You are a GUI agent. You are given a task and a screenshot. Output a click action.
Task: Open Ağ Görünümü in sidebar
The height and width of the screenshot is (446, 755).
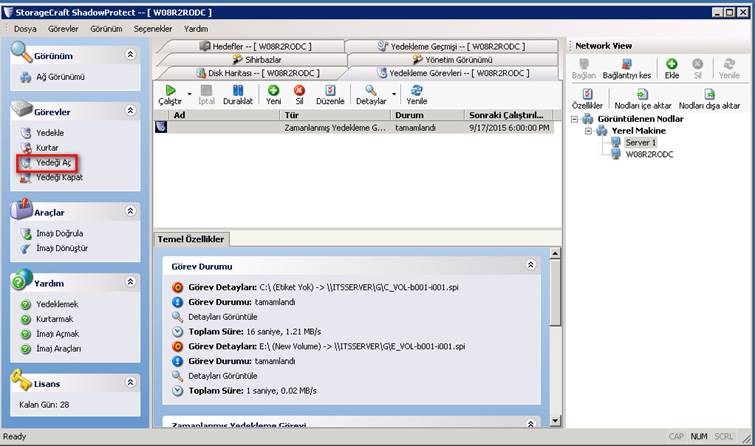[60, 77]
